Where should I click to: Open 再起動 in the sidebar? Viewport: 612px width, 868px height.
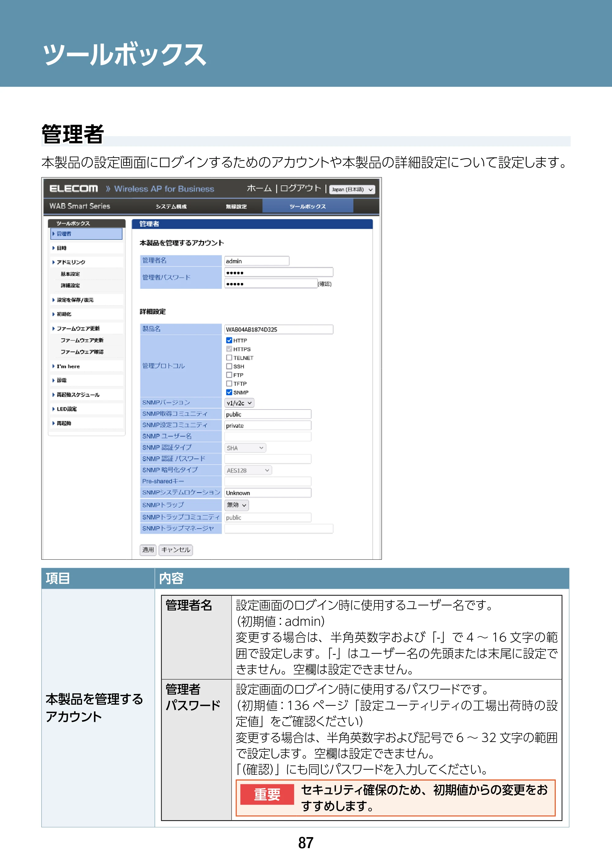(x=86, y=423)
